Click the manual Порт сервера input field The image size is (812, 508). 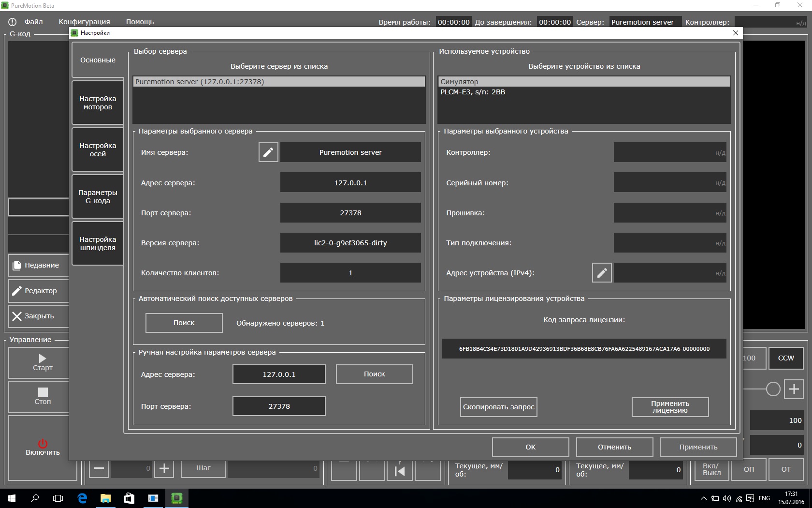tap(279, 406)
